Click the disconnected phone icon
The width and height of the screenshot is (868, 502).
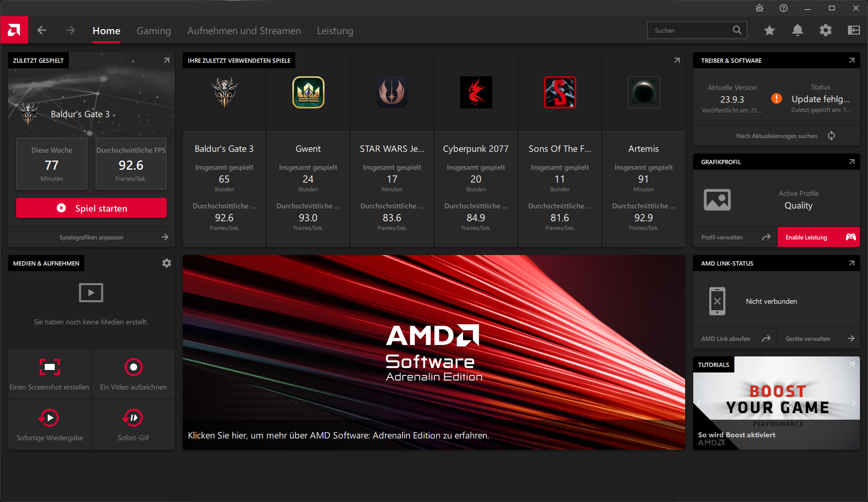tap(717, 301)
